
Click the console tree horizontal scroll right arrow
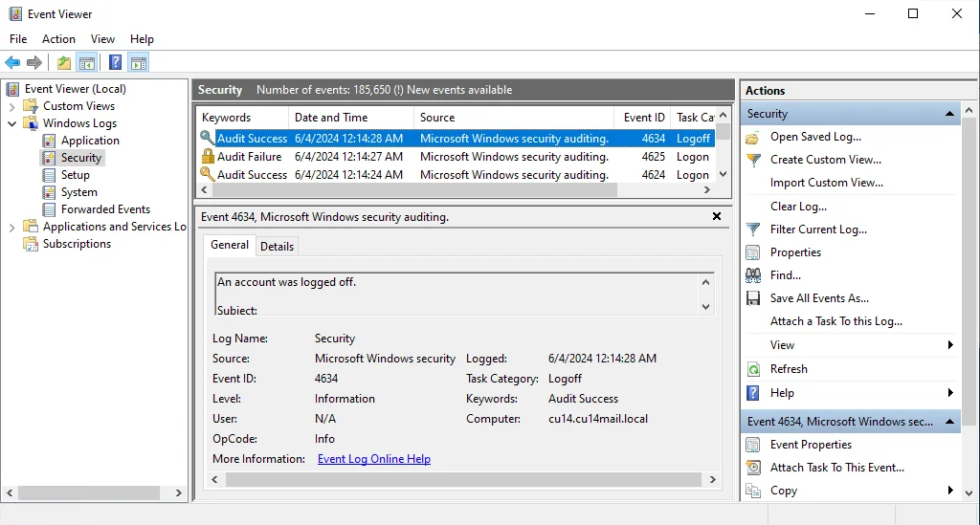[179, 493]
